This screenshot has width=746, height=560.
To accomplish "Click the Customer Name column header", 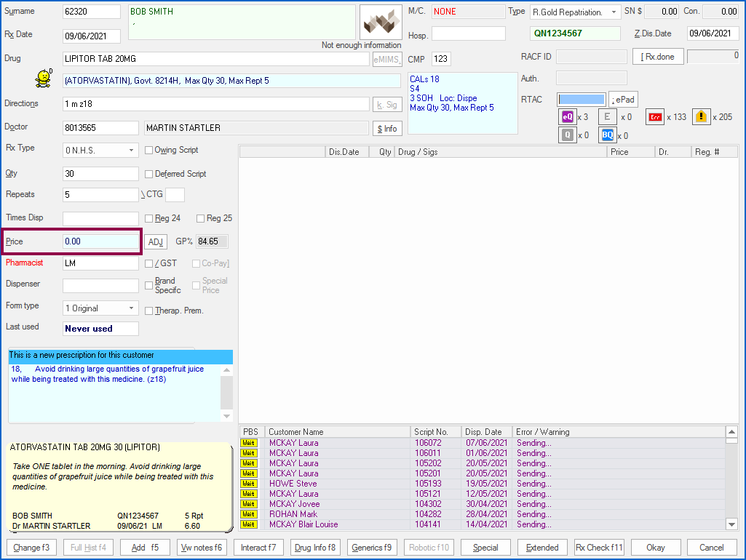I will pos(337,432).
